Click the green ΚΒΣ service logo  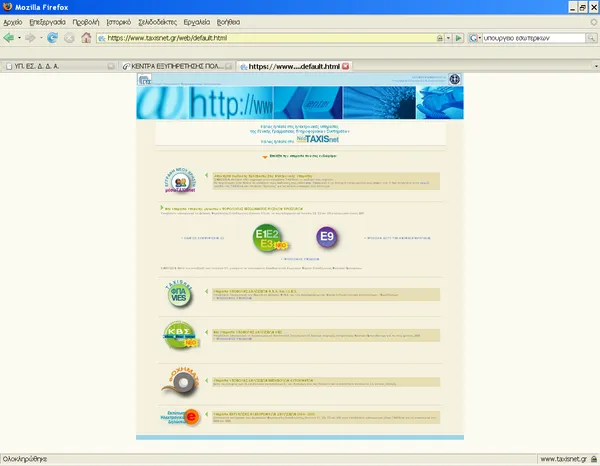click(x=177, y=336)
